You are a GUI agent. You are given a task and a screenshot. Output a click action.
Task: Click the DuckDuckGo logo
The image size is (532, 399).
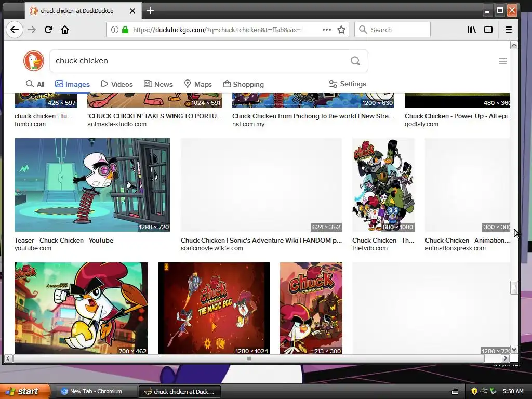tap(34, 61)
